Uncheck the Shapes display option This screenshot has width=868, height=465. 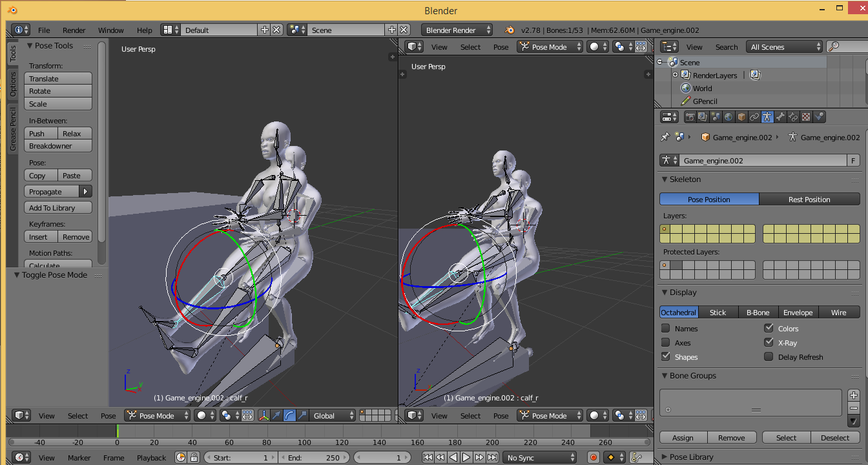pyautogui.click(x=666, y=356)
